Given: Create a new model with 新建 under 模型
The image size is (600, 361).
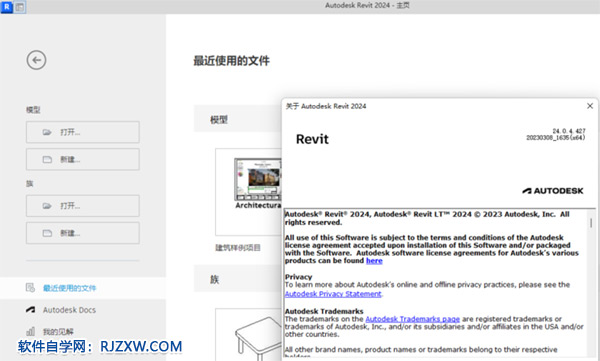Looking at the screenshot, I should pos(83,159).
